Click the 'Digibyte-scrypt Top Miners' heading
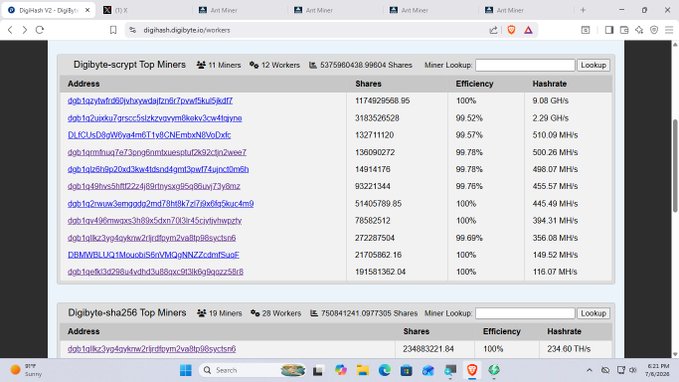The height and width of the screenshot is (382, 679). [x=129, y=65]
